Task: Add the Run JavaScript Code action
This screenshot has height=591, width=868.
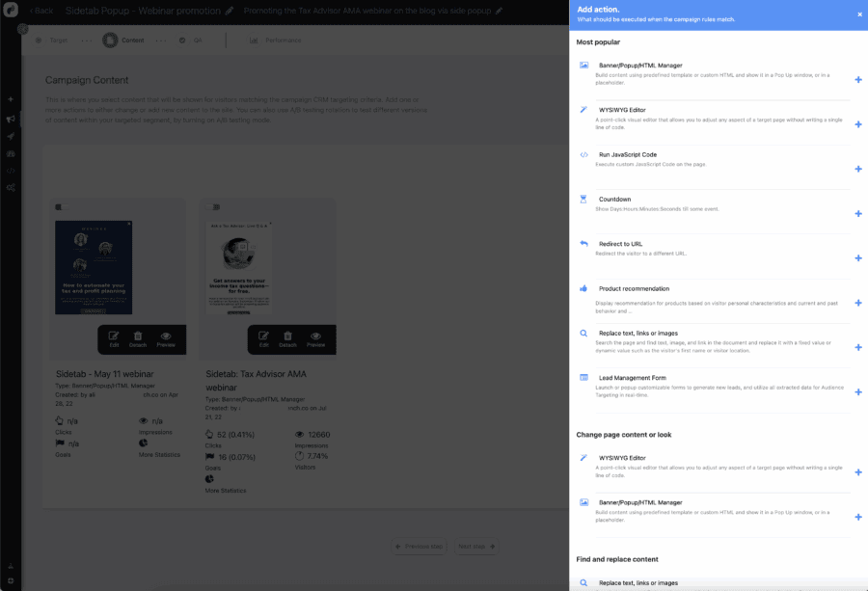Action: pos(857,170)
